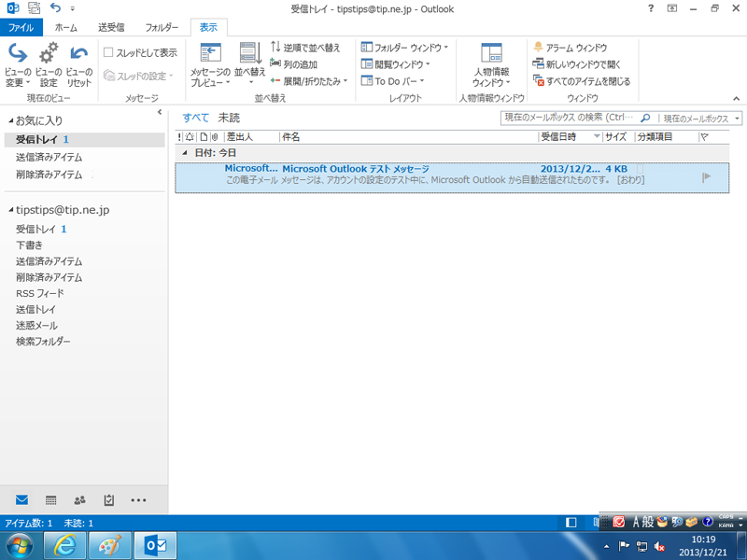747x560 pixels.
Task: Open the ファイル (File) tab
Action: click(x=21, y=27)
